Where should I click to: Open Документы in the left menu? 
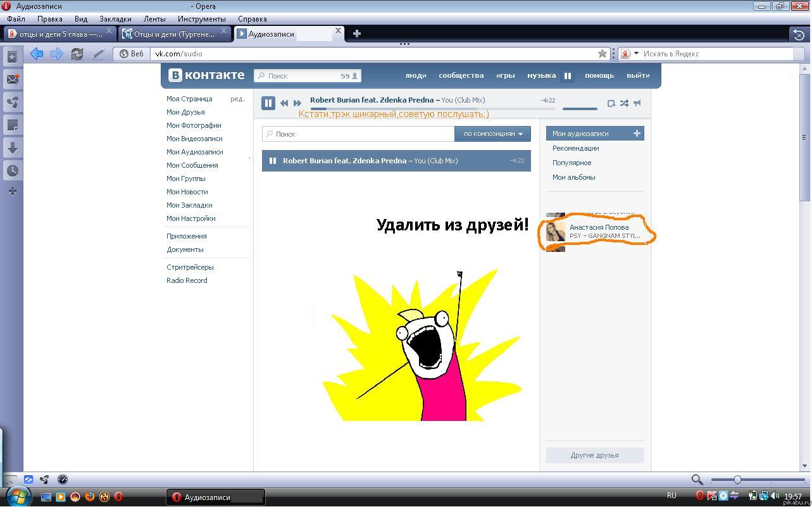pyautogui.click(x=185, y=249)
